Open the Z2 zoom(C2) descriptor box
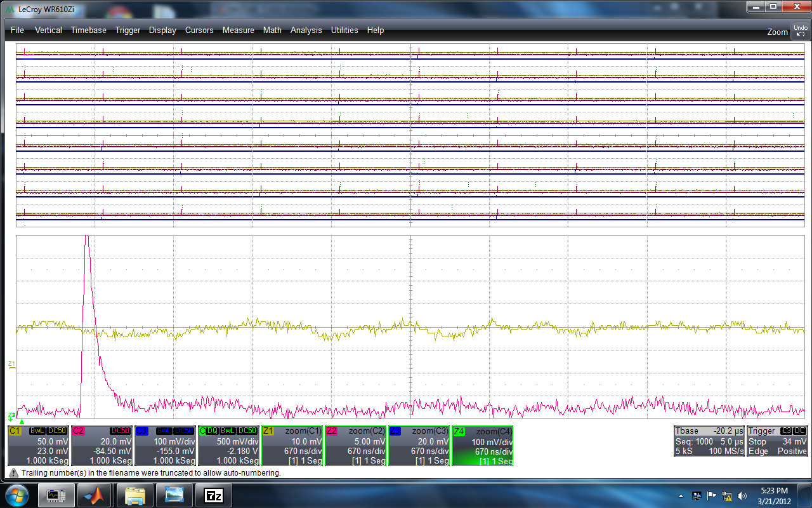Viewport: 812px width, 508px height. tap(355, 446)
